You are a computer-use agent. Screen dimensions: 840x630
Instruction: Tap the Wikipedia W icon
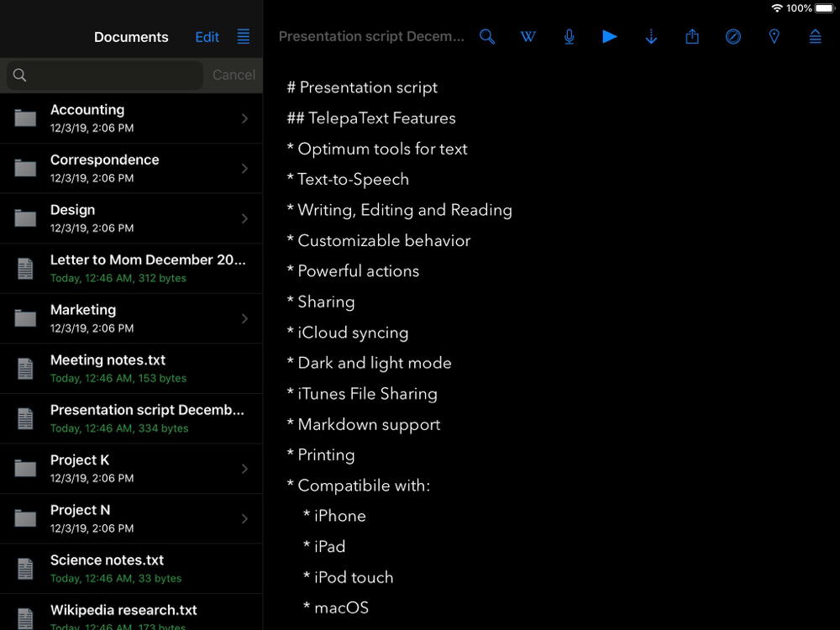[528, 36]
